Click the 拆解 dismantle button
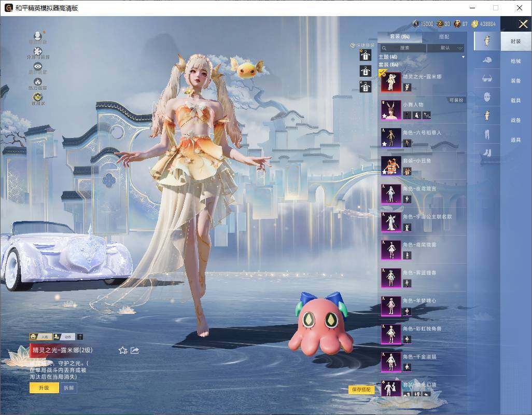This screenshot has width=532, height=415. pyautogui.click(x=68, y=388)
